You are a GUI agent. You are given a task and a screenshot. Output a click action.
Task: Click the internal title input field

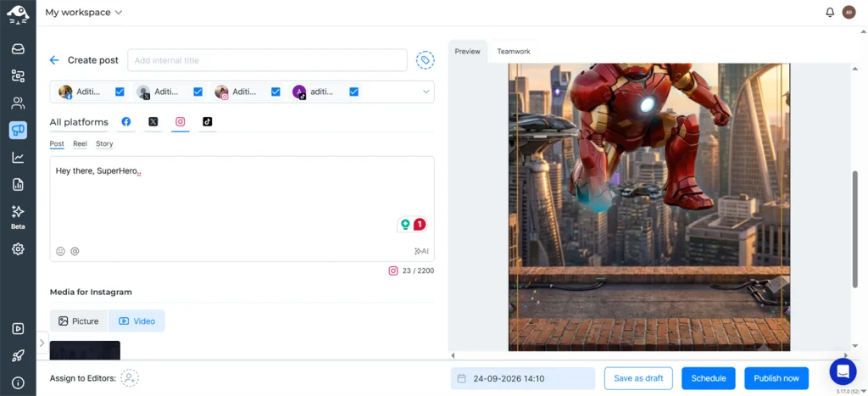[267, 60]
